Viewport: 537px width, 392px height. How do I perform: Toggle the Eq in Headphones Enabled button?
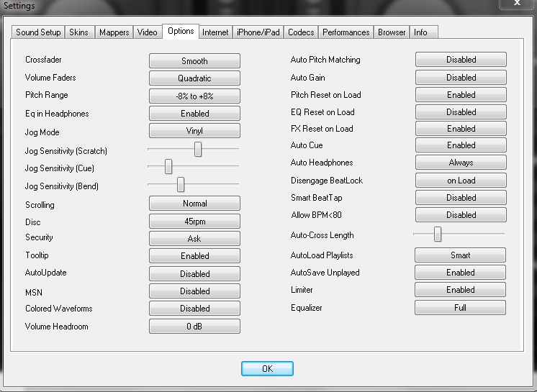(x=194, y=114)
